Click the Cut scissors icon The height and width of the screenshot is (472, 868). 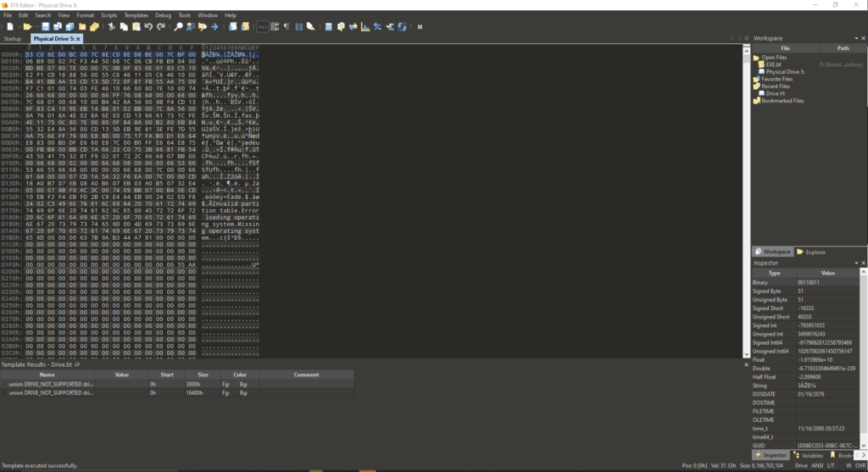click(111, 27)
